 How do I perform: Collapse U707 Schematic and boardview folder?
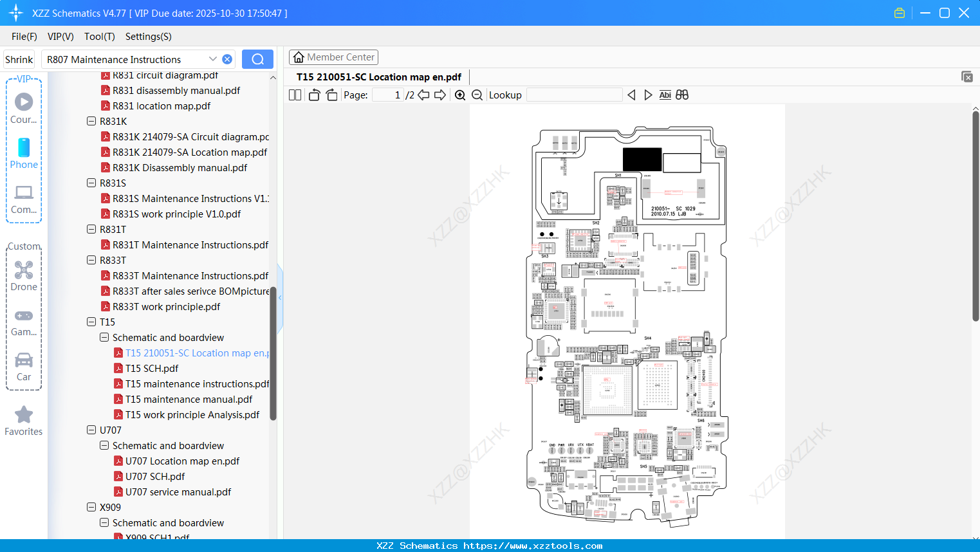coord(104,445)
